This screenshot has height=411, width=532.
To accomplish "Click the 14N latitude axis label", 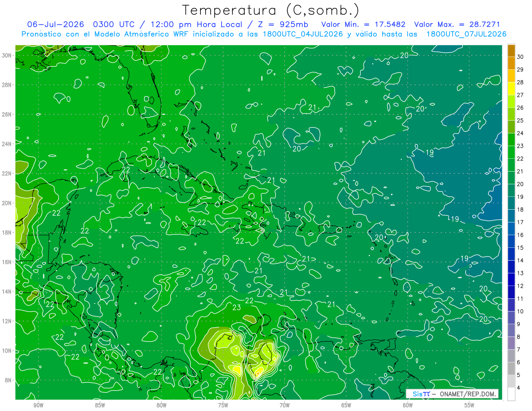I will click(x=7, y=291).
